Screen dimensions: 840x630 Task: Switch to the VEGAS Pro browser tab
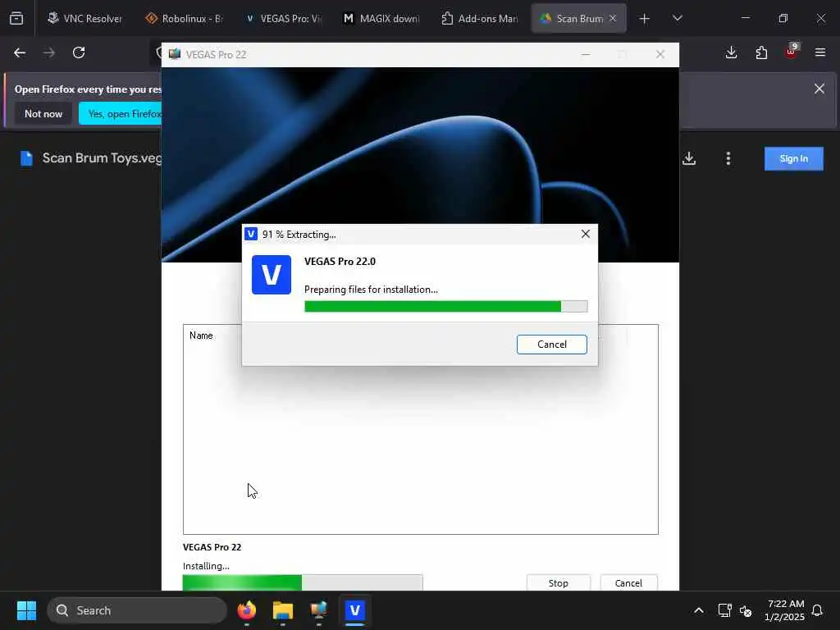click(x=283, y=18)
